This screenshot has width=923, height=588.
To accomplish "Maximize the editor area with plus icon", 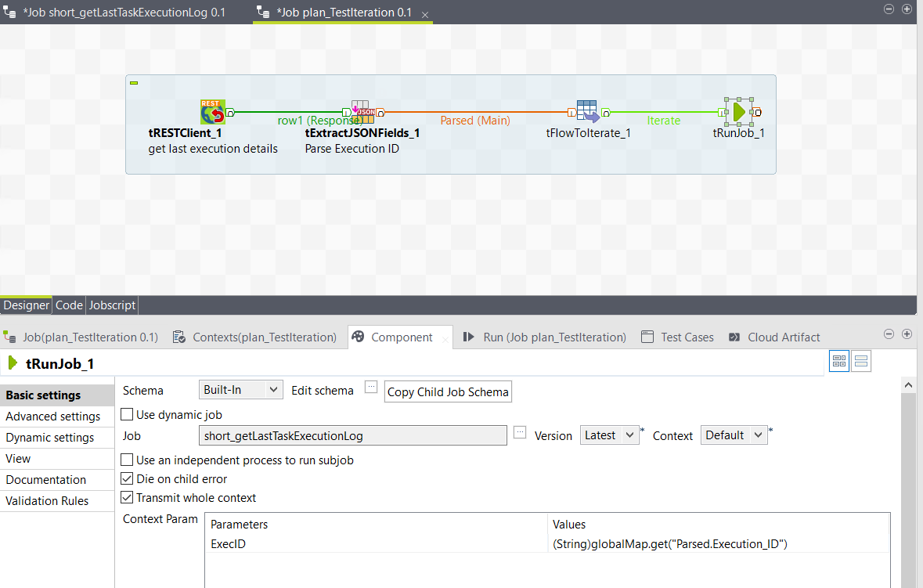I will pyautogui.click(x=907, y=9).
